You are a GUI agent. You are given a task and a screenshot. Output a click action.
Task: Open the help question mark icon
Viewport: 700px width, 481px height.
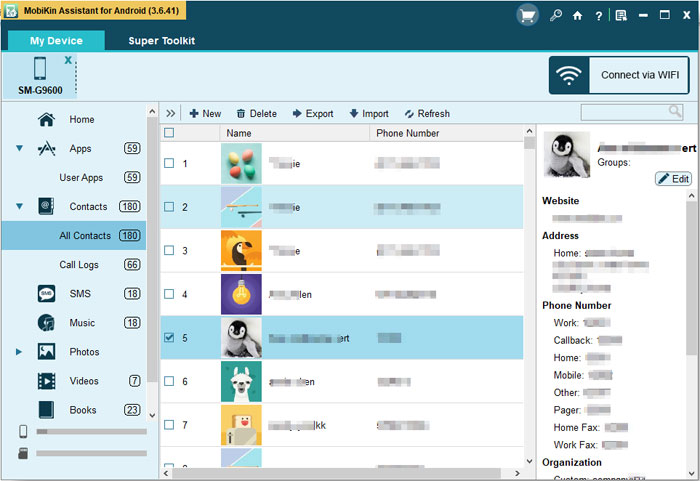[x=598, y=16]
